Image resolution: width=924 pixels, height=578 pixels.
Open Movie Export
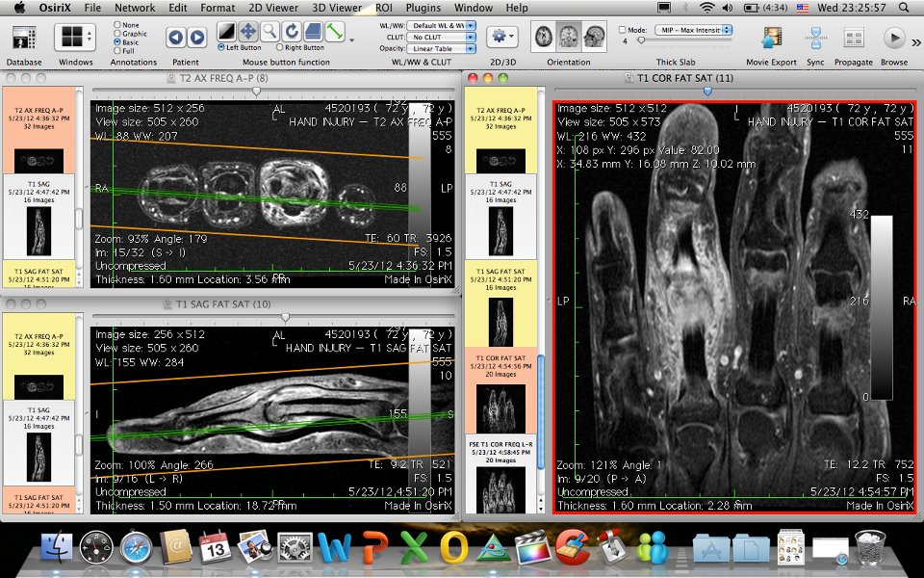(x=771, y=37)
